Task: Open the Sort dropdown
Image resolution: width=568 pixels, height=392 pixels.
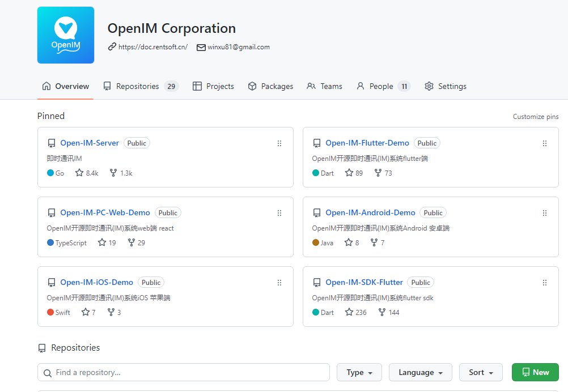Action: tap(481, 372)
